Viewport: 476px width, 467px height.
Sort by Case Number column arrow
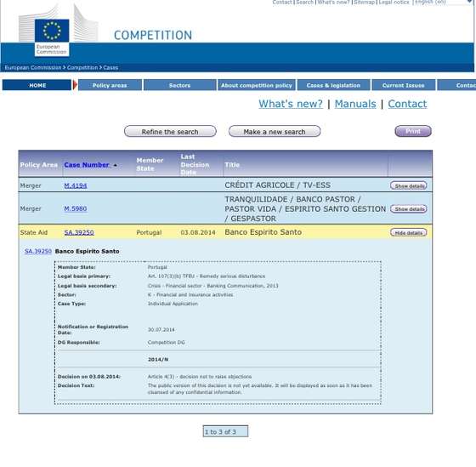[116, 165]
